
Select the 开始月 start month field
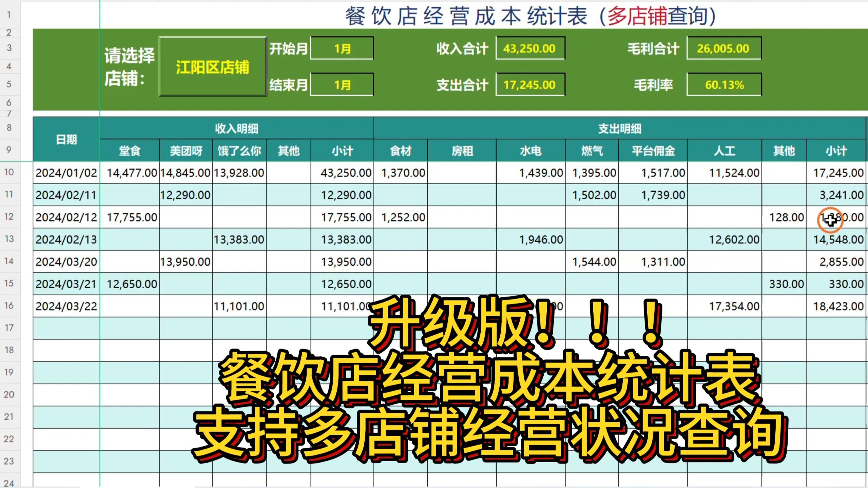342,48
